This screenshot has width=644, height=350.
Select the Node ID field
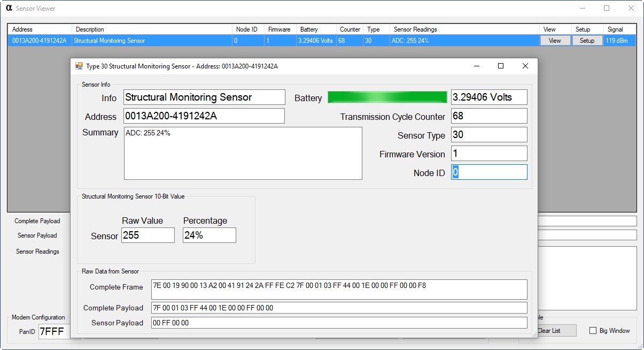click(489, 172)
